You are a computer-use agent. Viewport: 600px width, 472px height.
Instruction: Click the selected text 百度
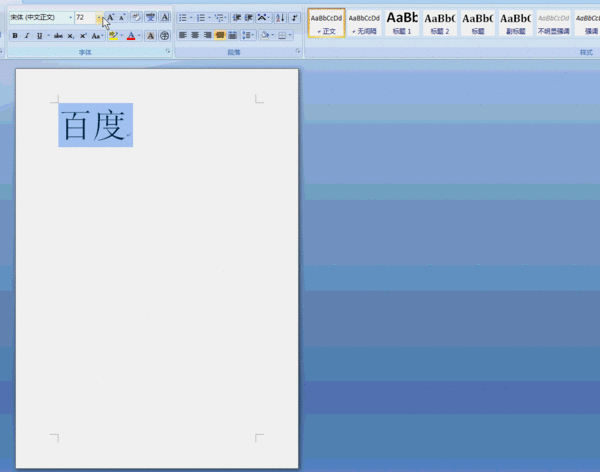tap(93, 126)
